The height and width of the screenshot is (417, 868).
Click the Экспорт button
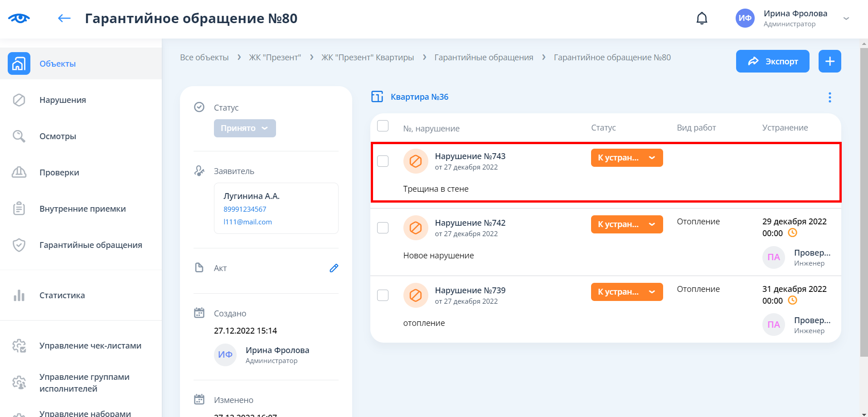772,61
